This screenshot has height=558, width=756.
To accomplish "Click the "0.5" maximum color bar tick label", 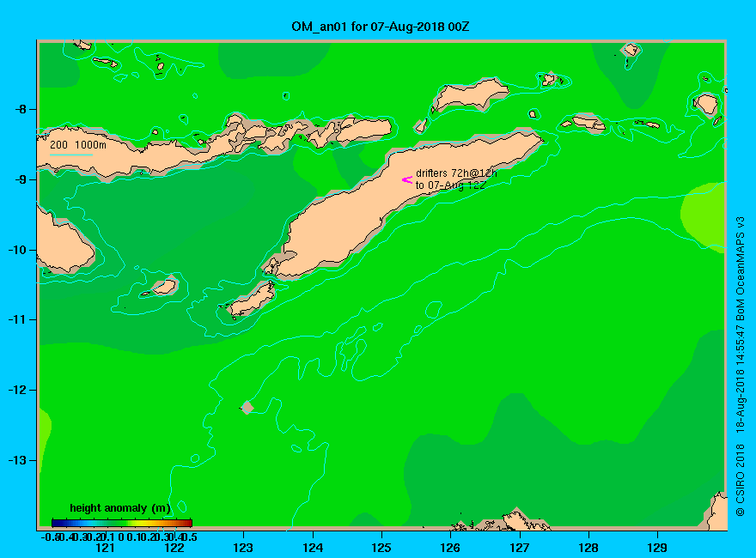I will [190, 537].
